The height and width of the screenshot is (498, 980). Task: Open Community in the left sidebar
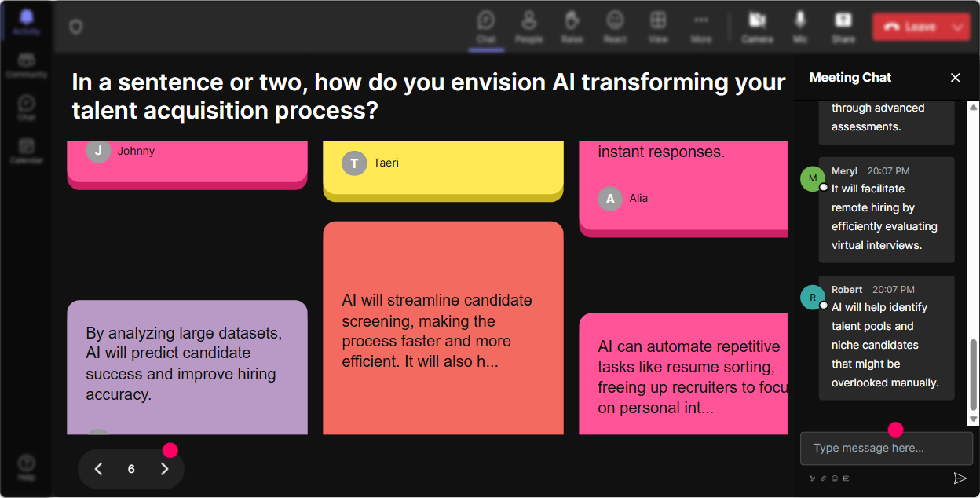click(x=27, y=65)
